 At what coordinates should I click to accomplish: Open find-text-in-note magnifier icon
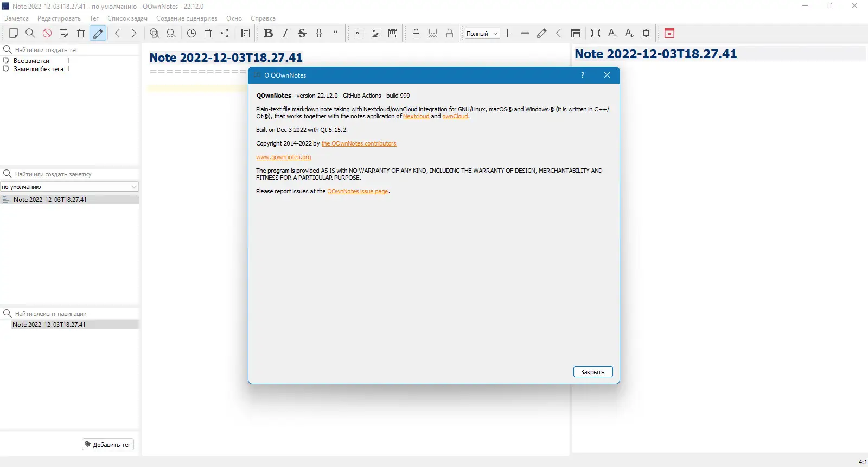155,33
